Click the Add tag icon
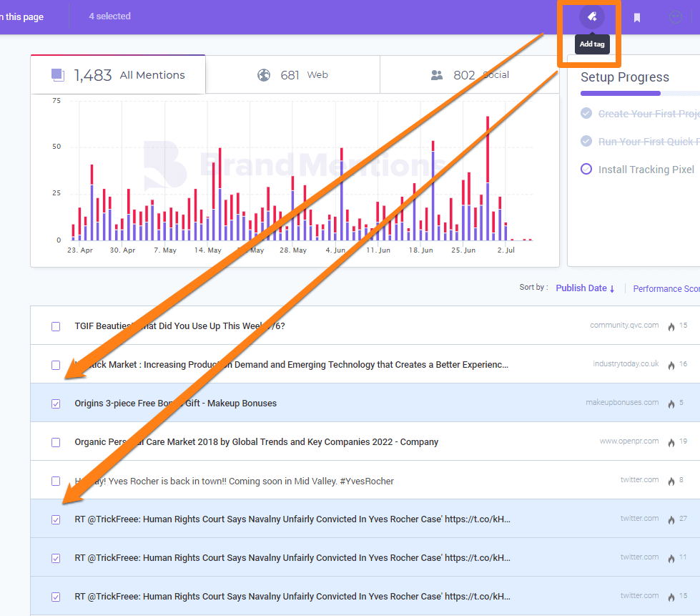This screenshot has width=700, height=616. click(592, 17)
